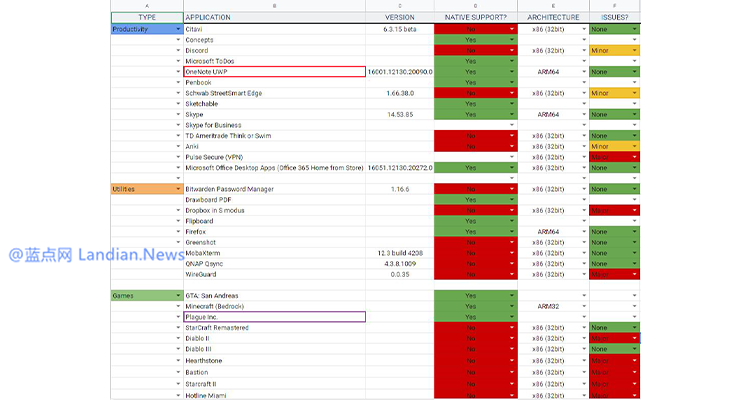
Task: Select column E by its letter header
Action: (x=553, y=6)
